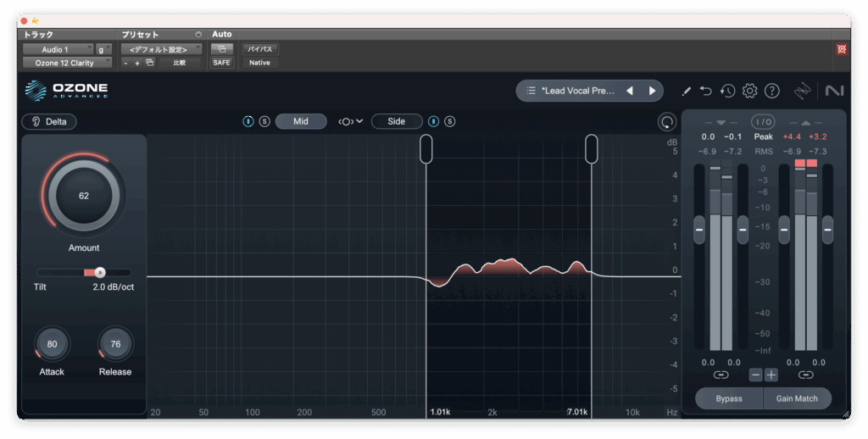Switch to the Side channel tab
868x439 pixels.
(397, 121)
